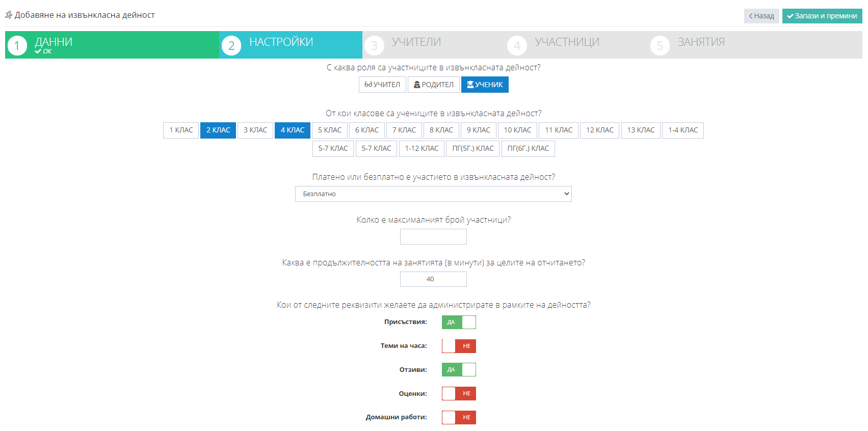Turn on the Оценки toggle
This screenshot has height=431, width=868.
click(x=459, y=393)
